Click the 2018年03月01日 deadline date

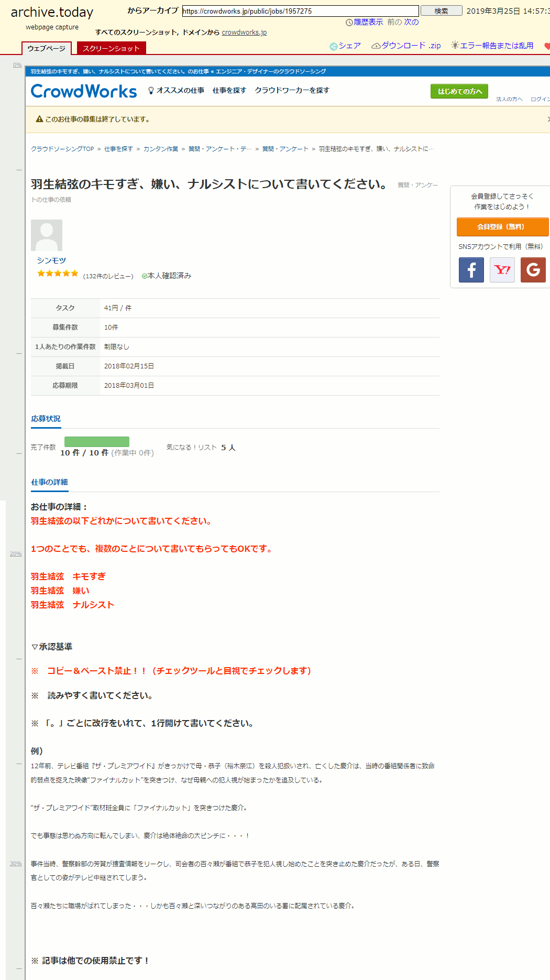coord(129,386)
